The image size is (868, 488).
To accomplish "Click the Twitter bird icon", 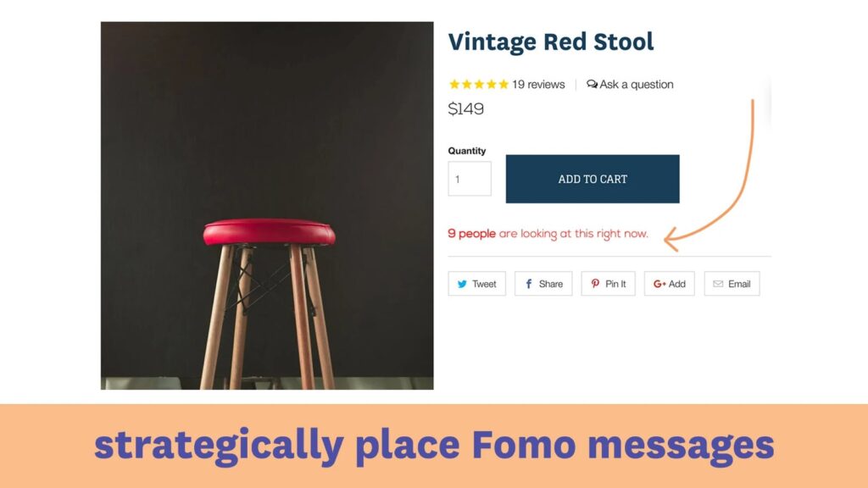I will tap(462, 284).
